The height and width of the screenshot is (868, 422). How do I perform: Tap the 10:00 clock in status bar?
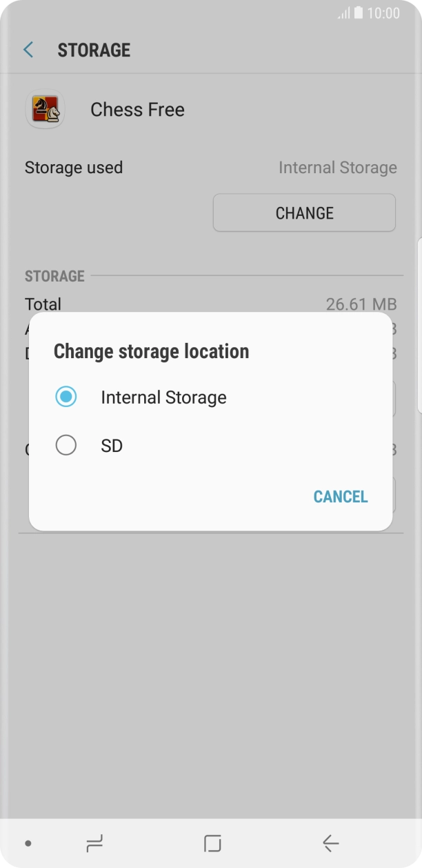pos(383,13)
